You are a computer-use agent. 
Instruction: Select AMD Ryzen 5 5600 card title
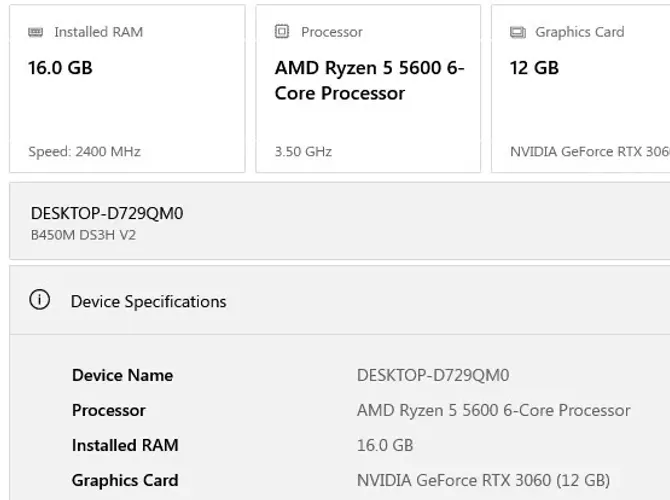click(370, 81)
